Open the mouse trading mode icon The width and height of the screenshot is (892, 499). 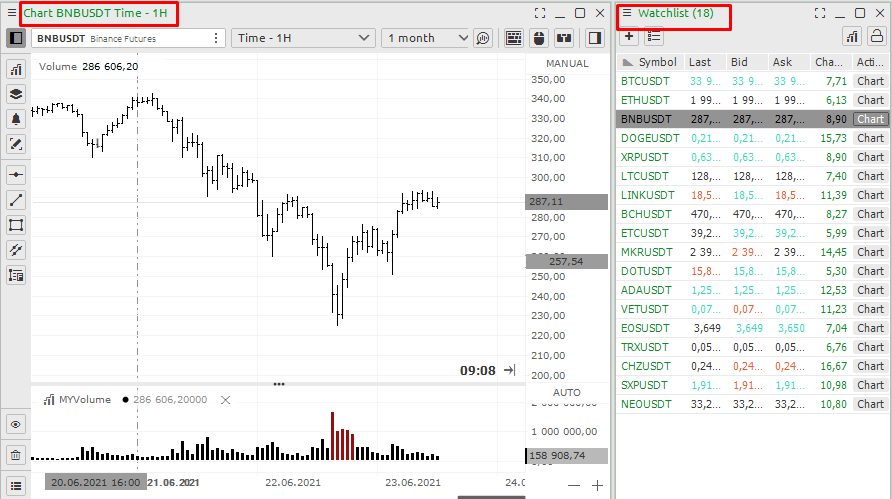539,38
